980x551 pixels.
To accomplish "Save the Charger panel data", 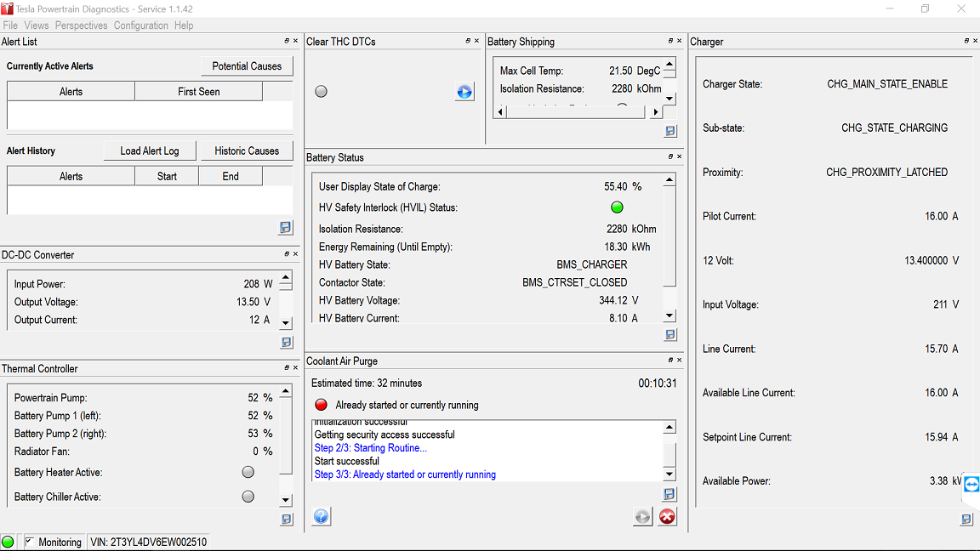I will 966,520.
